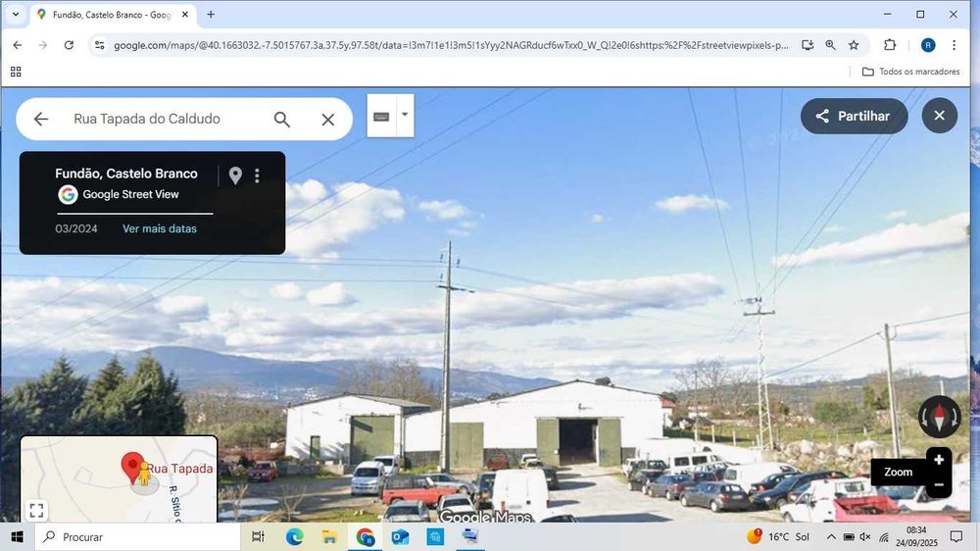Click the 03/2024 capture date
This screenshot has height=551, width=980.
coord(76,228)
